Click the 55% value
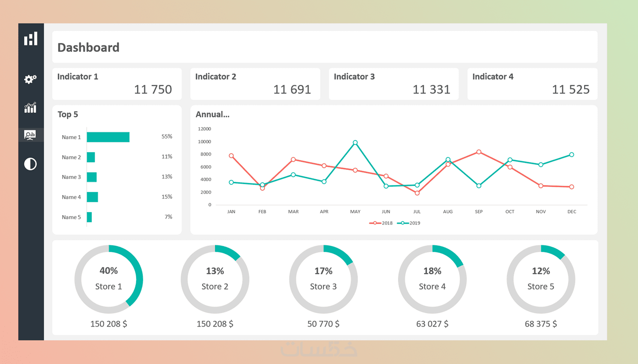 167,137
